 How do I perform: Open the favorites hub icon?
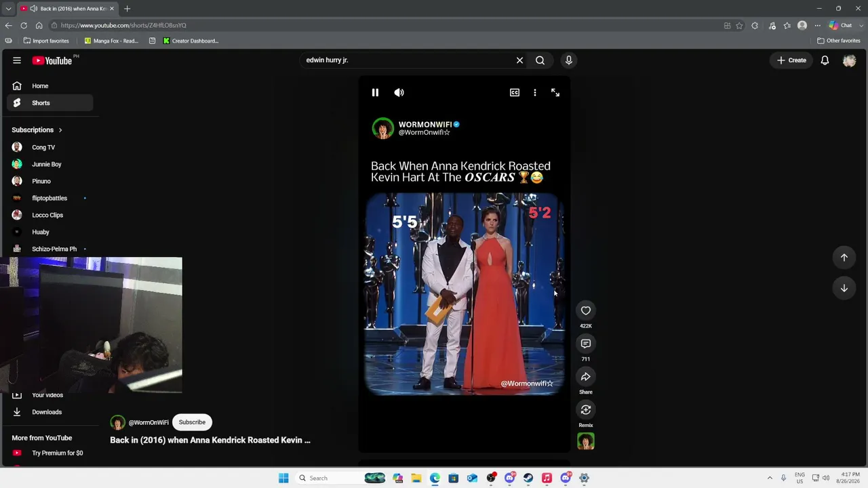(x=787, y=26)
